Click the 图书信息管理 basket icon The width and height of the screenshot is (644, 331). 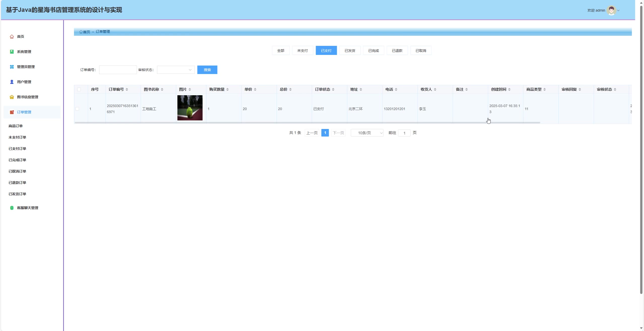pos(12,97)
